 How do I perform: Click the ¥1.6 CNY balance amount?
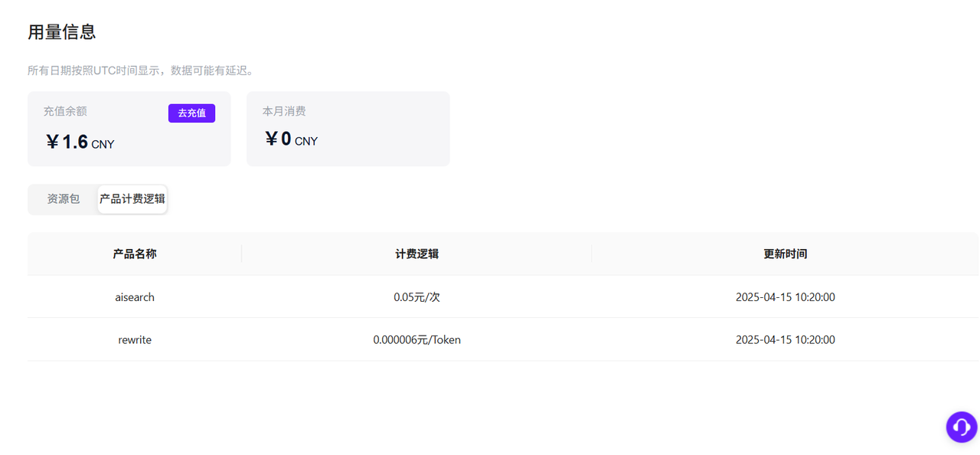[x=80, y=142]
